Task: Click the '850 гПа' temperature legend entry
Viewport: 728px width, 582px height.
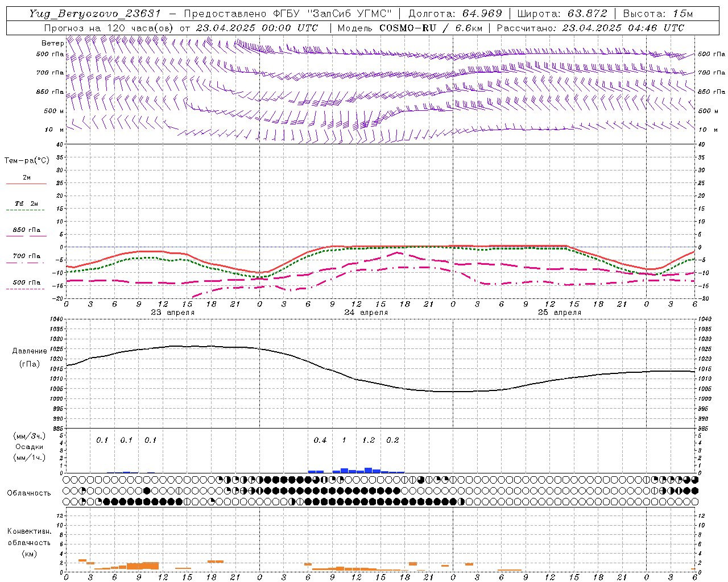Action: (27, 230)
